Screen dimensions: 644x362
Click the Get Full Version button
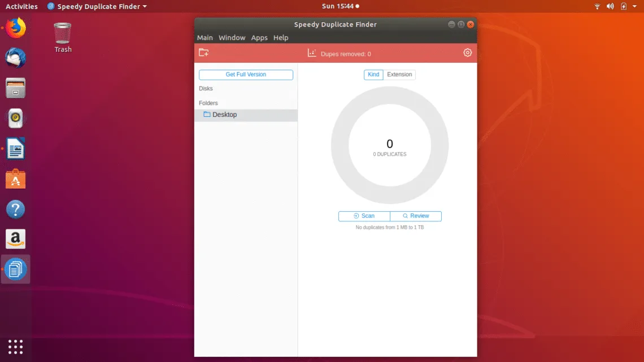coord(246,75)
